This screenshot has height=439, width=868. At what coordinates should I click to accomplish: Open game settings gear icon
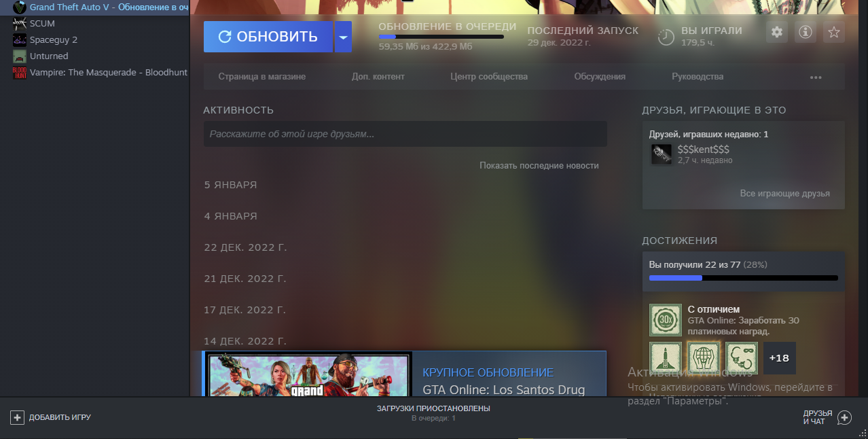pyautogui.click(x=777, y=32)
